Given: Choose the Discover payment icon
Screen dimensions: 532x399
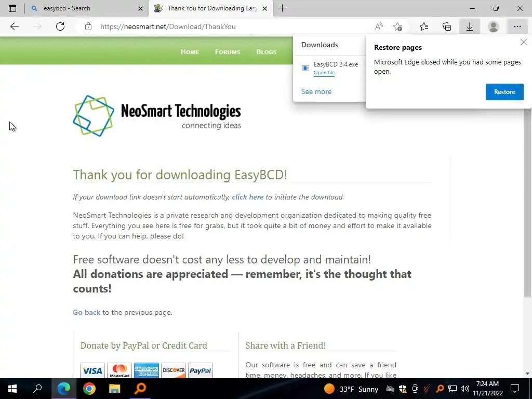Looking at the screenshot, I should (x=174, y=370).
